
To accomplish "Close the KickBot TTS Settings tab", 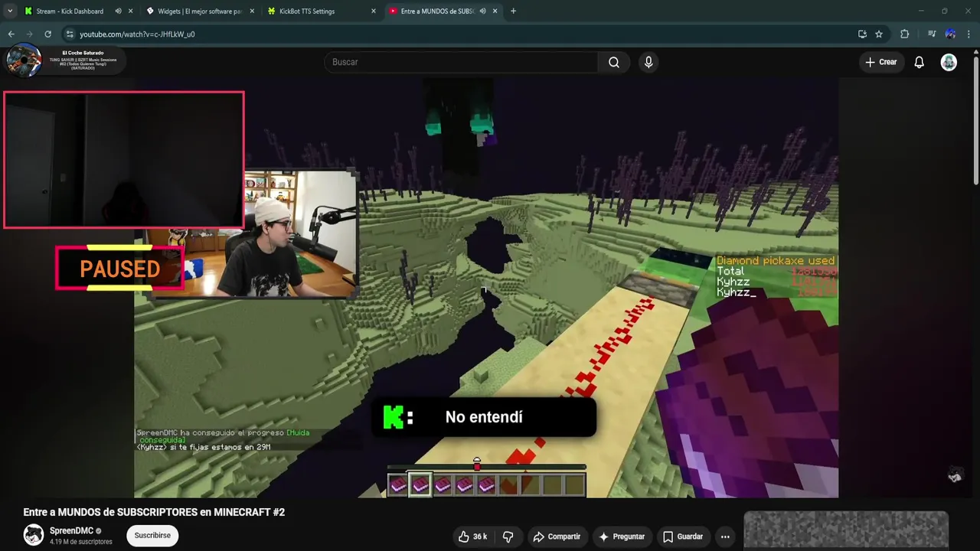I will (x=374, y=11).
